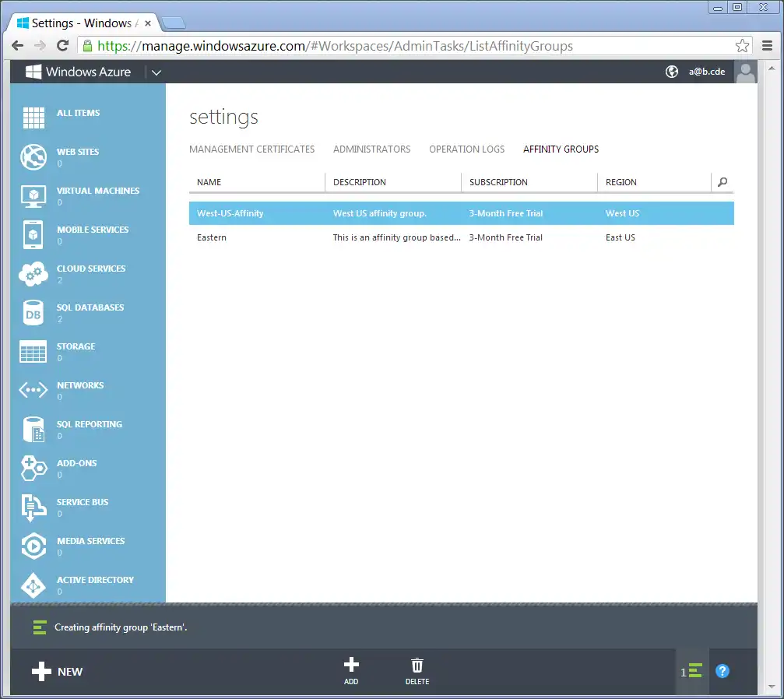Open the notifications activity indicator
This screenshot has height=699, width=784.
[x=691, y=672]
